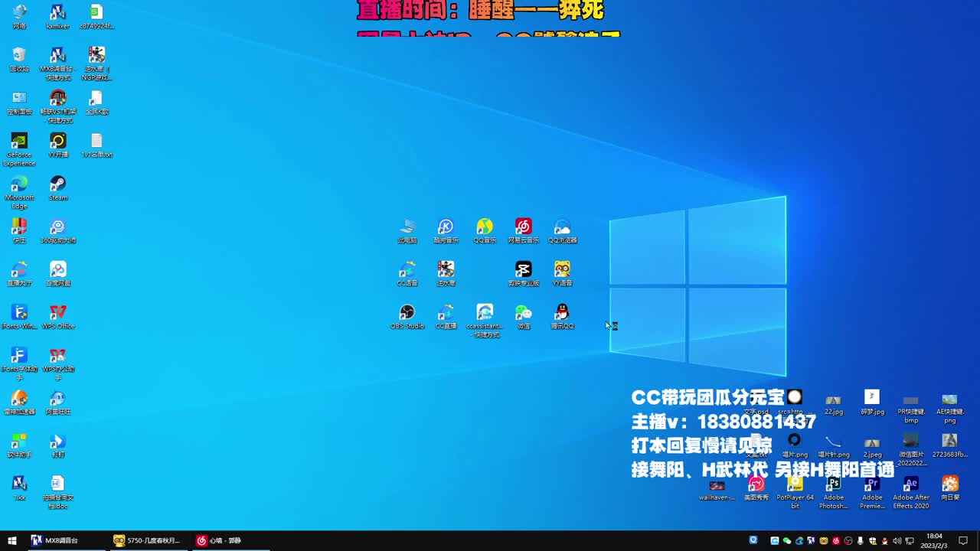Launch the Adobe Photoshop shortcut
980x551 pixels.
833,492
